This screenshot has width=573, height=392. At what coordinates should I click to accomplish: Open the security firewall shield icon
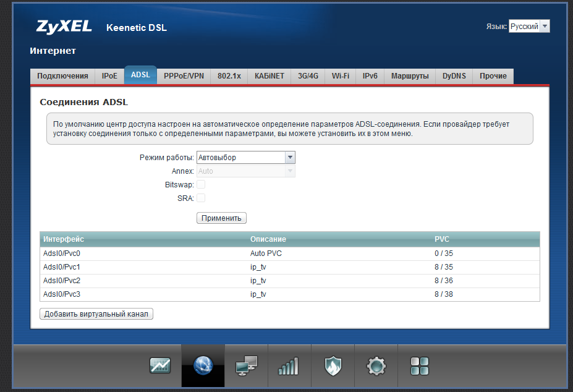(333, 366)
